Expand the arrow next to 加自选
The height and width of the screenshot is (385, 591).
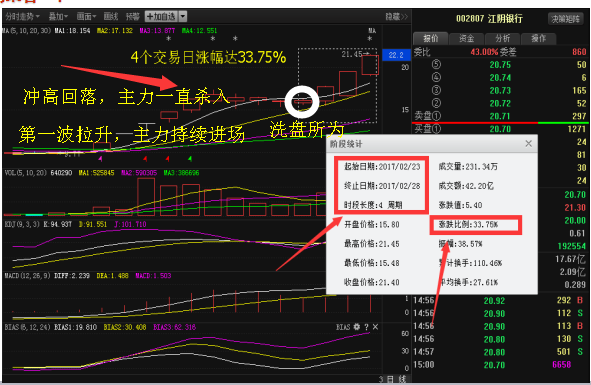(182, 17)
